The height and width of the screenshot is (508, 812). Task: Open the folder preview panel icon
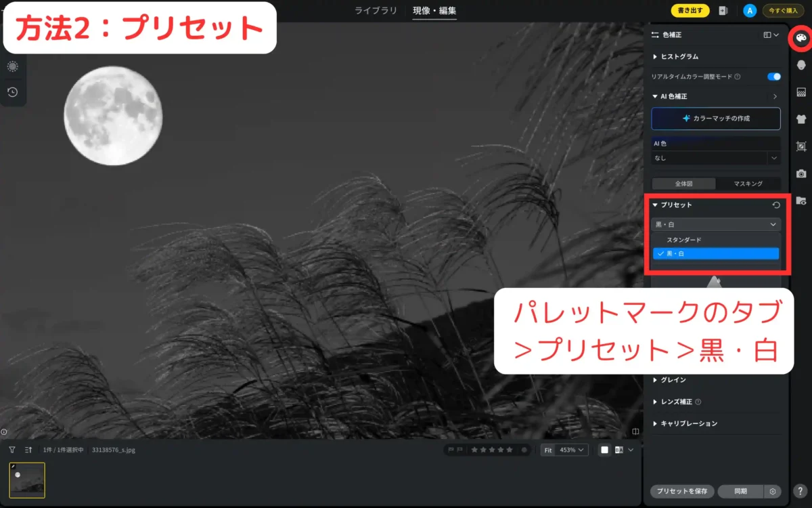801,200
